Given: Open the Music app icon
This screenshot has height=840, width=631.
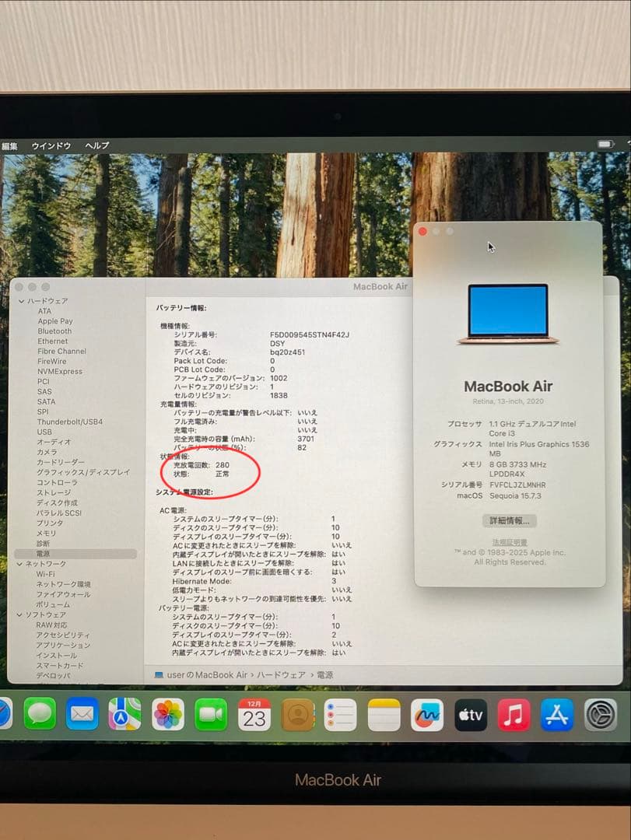Looking at the screenshot, I should pos(513,713).
